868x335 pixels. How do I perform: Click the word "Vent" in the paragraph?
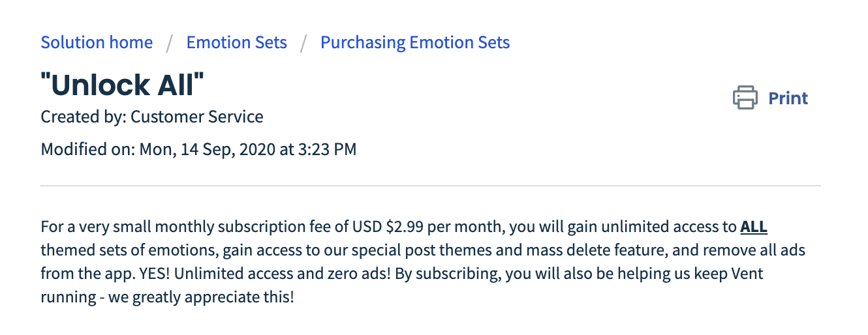coord(748,274)
